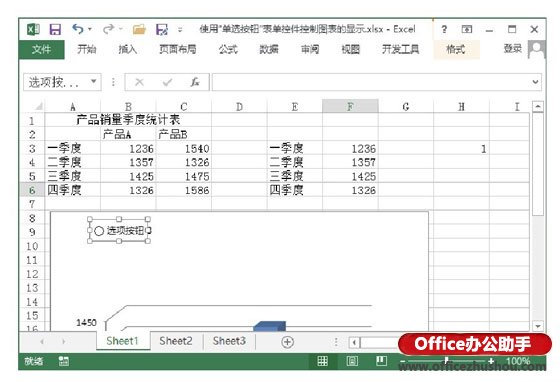
Task: Open the 审阅 (Review) ribbon tab
Action: (310, 49)
